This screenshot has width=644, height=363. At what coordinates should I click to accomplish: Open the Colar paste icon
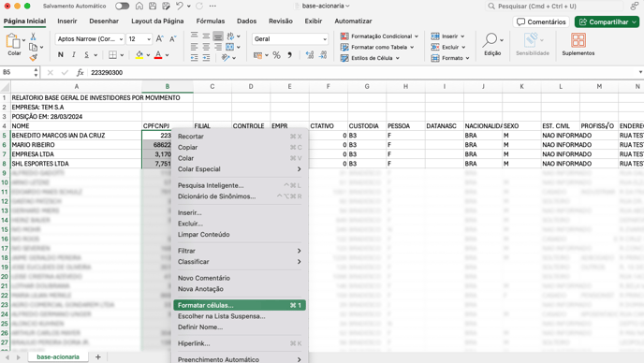13,41
